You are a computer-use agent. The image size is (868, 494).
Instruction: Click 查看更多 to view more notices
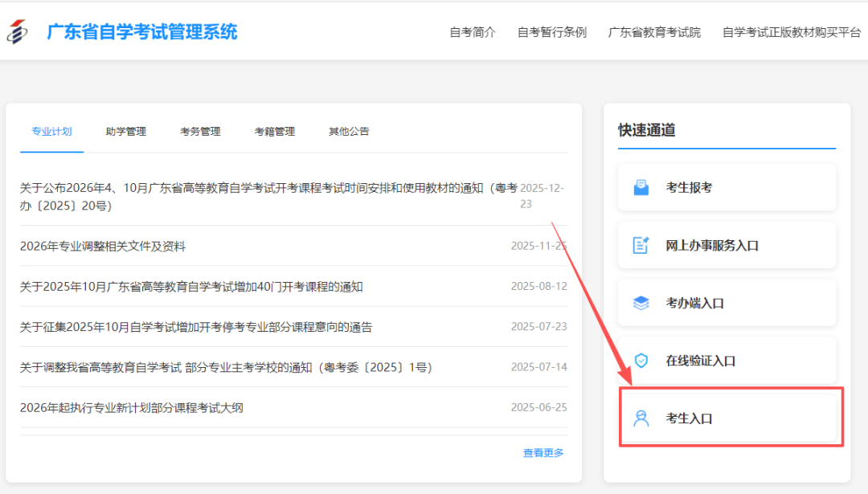pyautogui.click(x=543, y=453)
